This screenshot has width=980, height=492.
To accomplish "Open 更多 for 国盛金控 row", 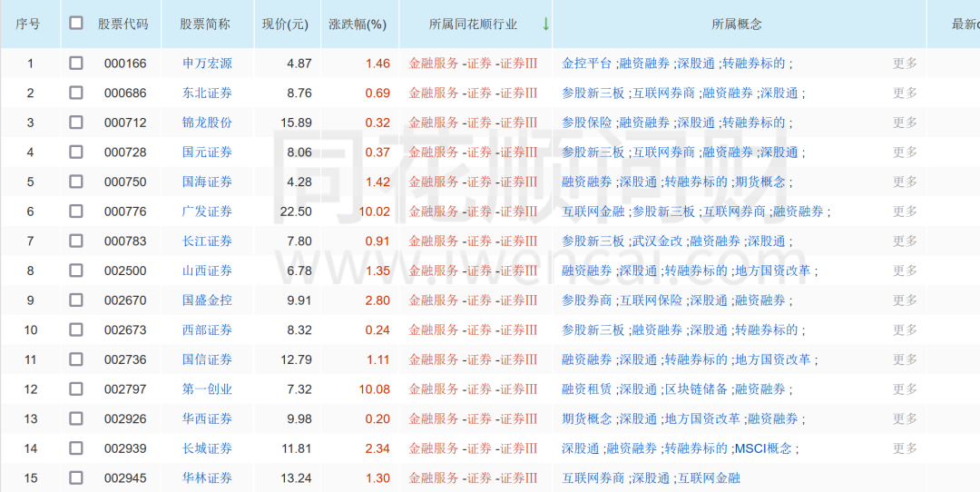I will click(905, 300).
